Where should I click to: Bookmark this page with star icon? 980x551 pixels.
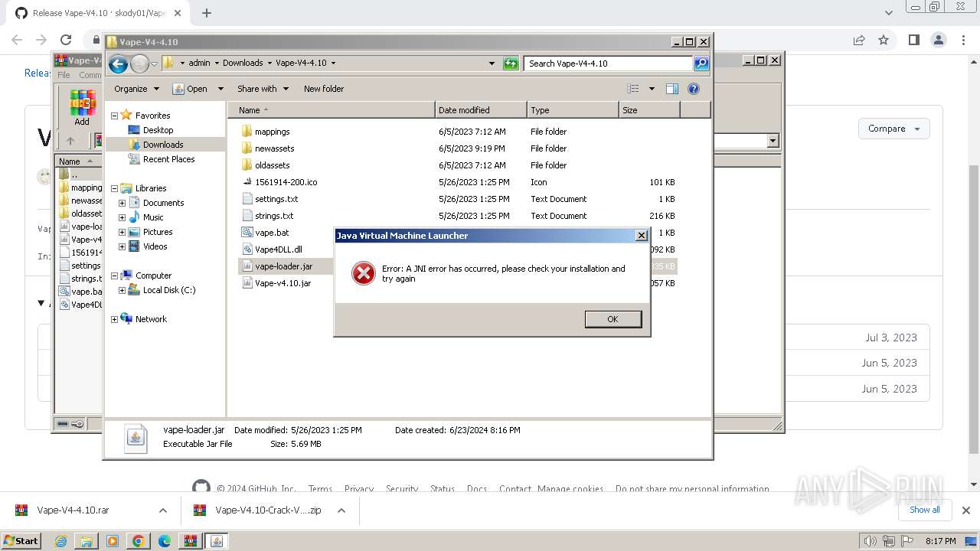click(884, 40)
